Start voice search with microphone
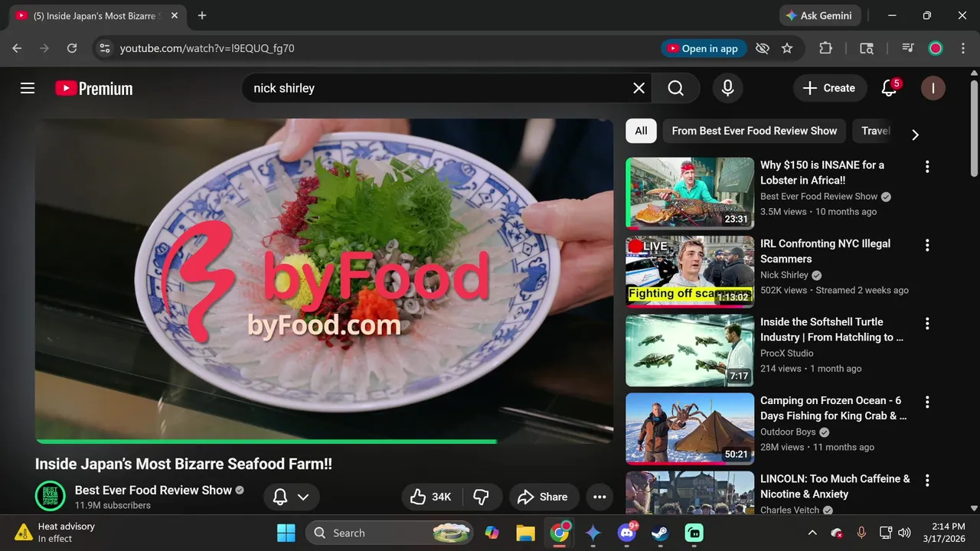Image resolution: width=980 pixels, height=551 pixels. coord(727,88)
